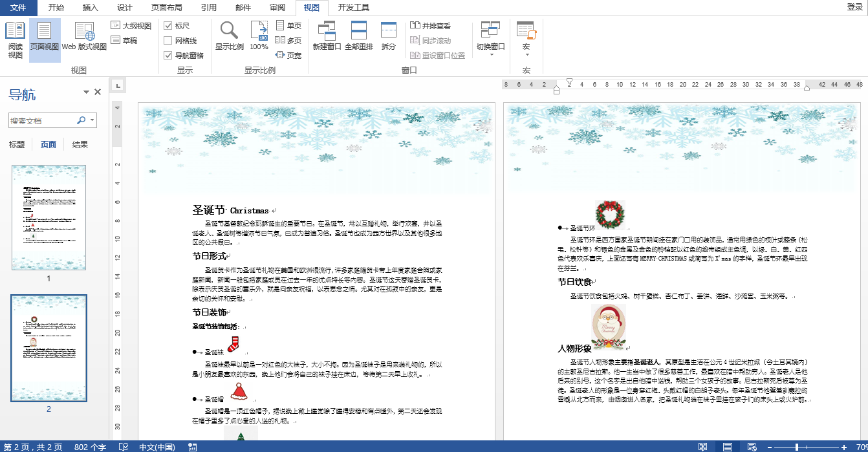
Task: Toggle Navigation Pane (导航窗格) checkbox
Action: [x=168, y=56]
